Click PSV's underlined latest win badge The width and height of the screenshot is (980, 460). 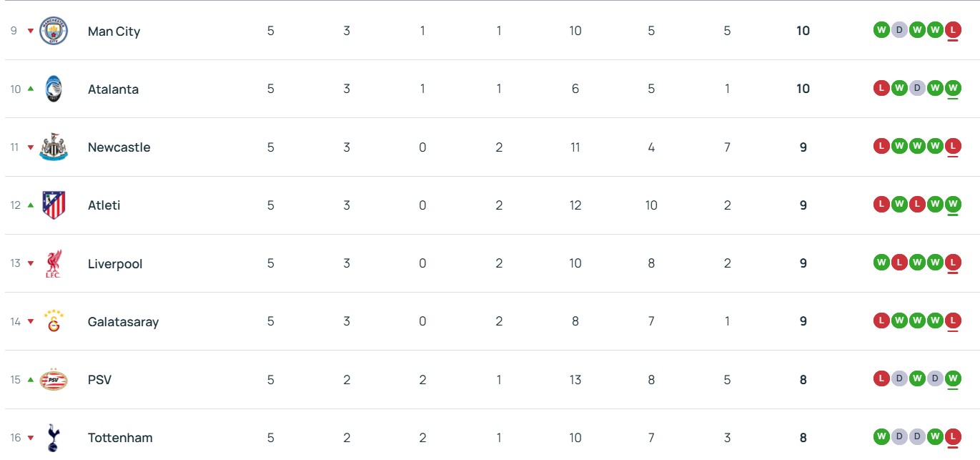point(952,378)
